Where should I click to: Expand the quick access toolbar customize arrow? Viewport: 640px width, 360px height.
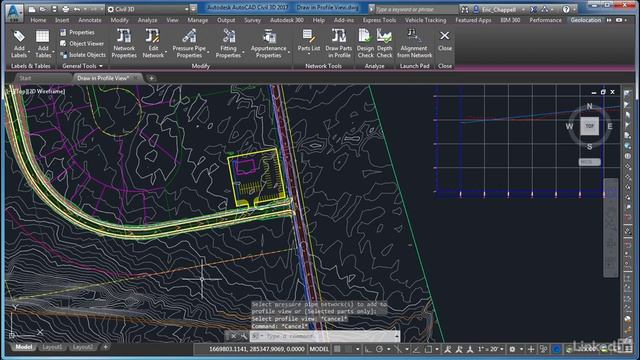point(193,9)
